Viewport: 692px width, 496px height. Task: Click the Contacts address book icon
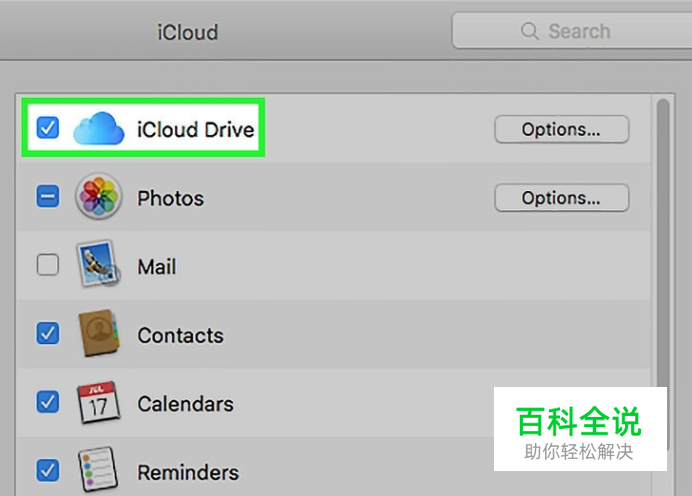pyautogui.click(x=99, y=333)
